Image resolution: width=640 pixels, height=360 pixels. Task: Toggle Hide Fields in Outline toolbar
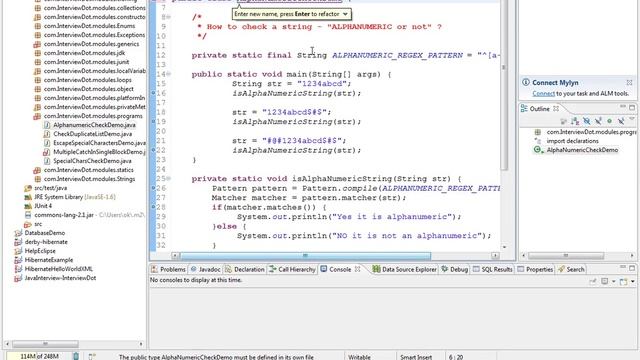(587, 121)
